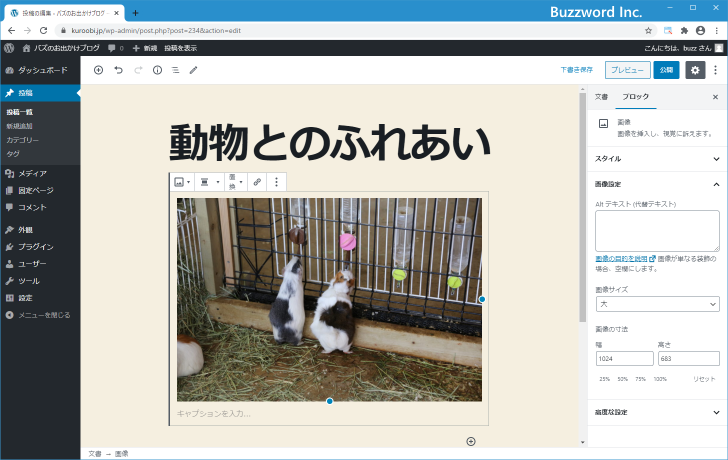The width and height of the screenshot is (728, 460).
Task: Click the right-side image resize handle
Action: (482, 299)
